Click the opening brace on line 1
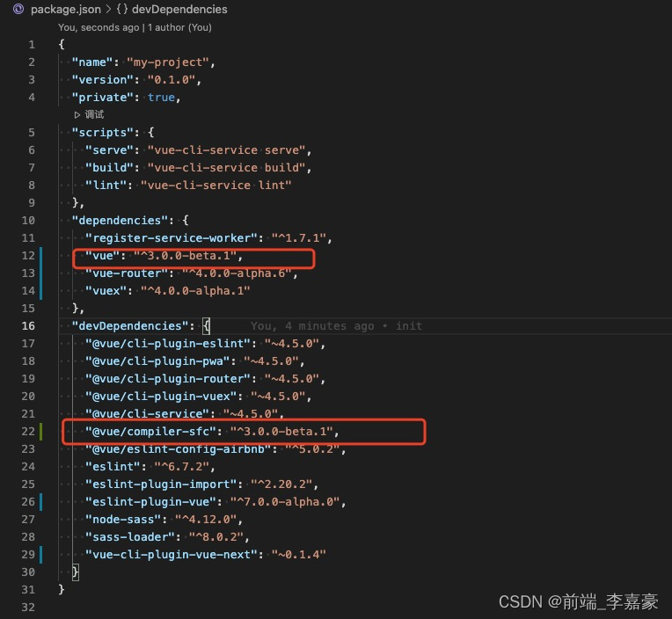 [62, 45]
